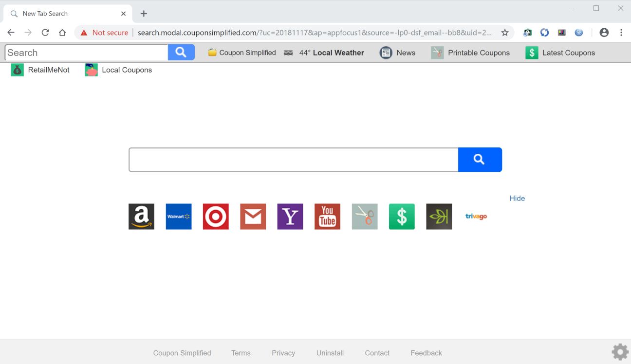631x364 pixels.
Task: Focus the main center search field
Action: [x=294, y=160]
